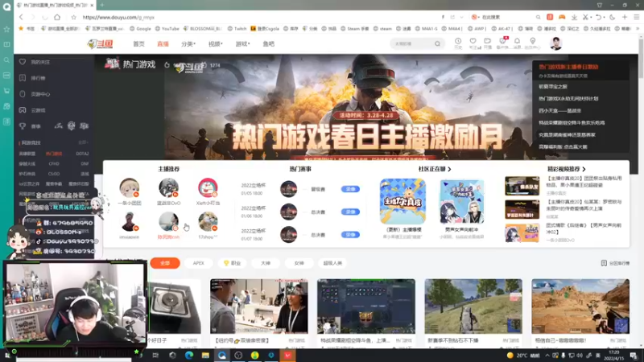Select the 热门游戏 sidebar category

(x=54, y=154)
